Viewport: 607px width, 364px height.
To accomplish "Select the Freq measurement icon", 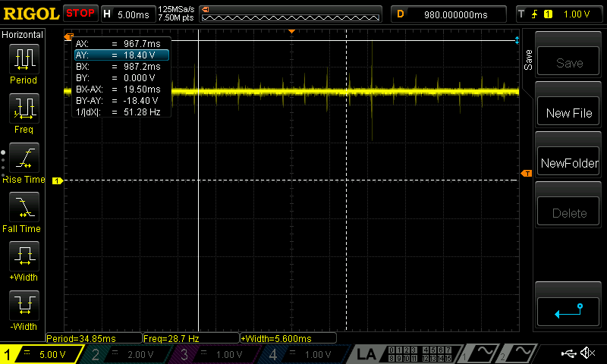I will [24, 109].
